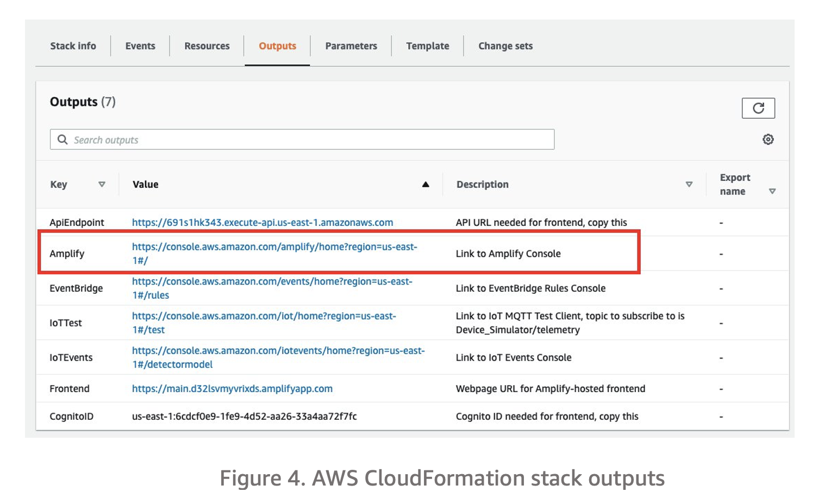Open the Events tab
Viewport: 837px width, 504px height.
pyautogui.click(x=140, y=46)
